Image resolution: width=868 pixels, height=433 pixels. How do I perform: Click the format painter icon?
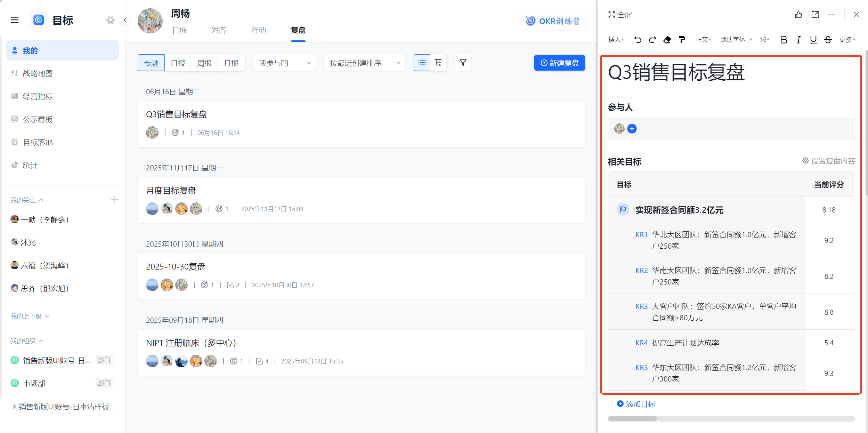pyautogui.click(x=682, y=40)
